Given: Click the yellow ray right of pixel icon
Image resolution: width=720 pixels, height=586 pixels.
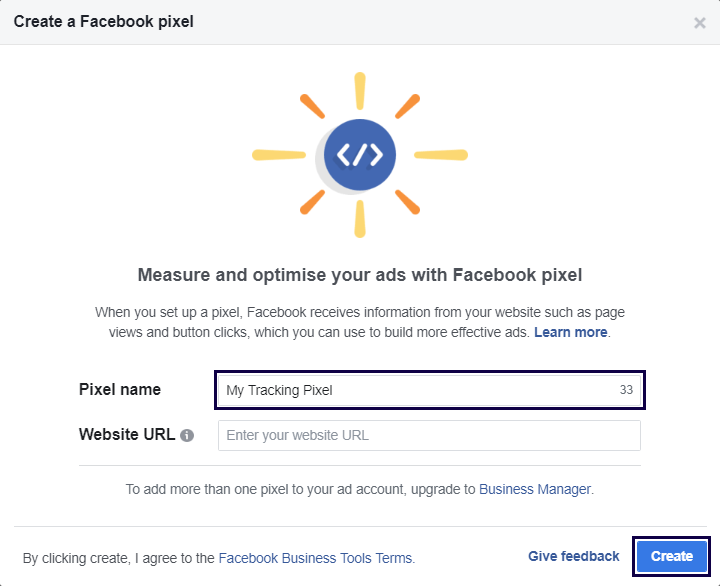Looking at the screenshot, I should coord(441,155).
